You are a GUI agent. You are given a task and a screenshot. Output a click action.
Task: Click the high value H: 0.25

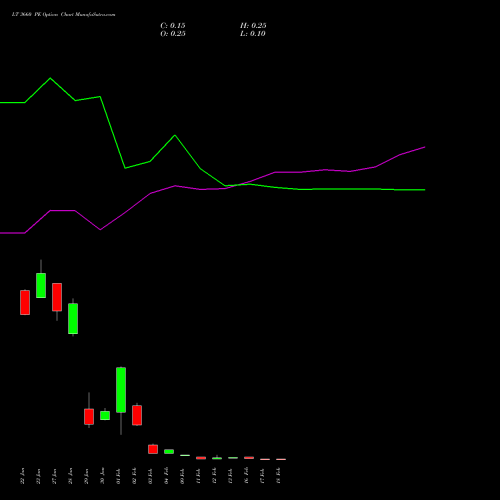[253, 26]
